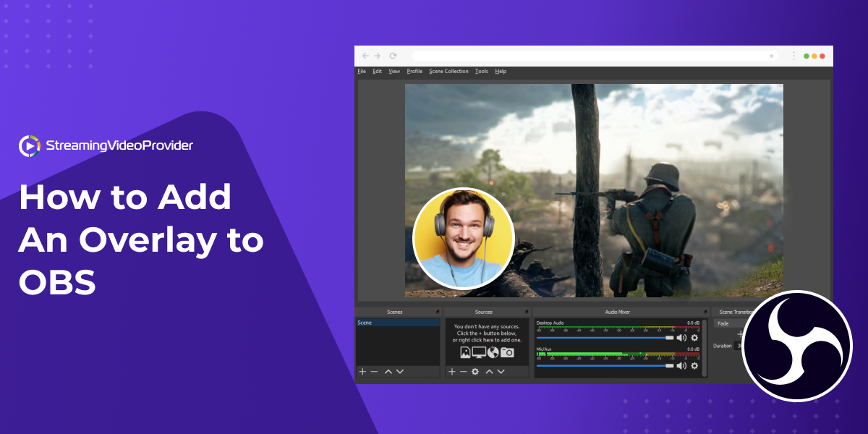Screen dimensions: 868x434
Task: Click the browser back arrow
Action: pos(365,56)
